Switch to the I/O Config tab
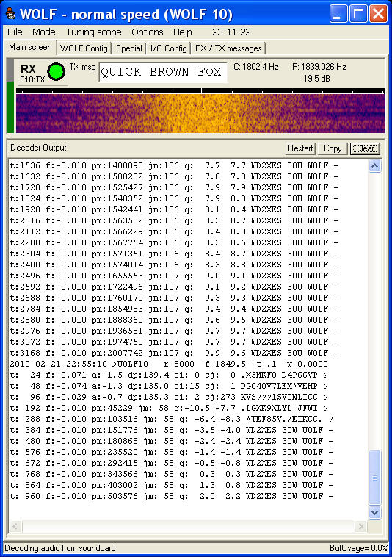Image resolution: width=392 pixels, height=557 pixels. pyautogui.click(x=169, y=48)
